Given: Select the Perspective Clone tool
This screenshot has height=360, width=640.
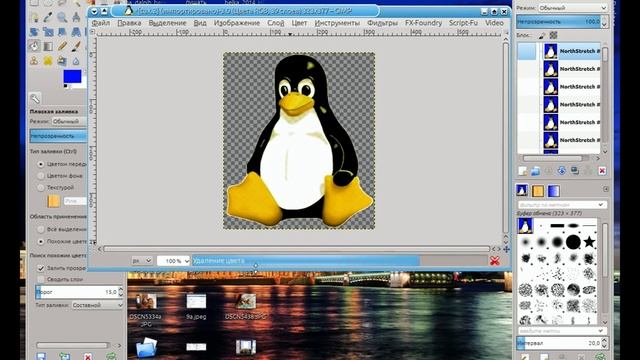Looking at the screenshot, I should point(62,61).
